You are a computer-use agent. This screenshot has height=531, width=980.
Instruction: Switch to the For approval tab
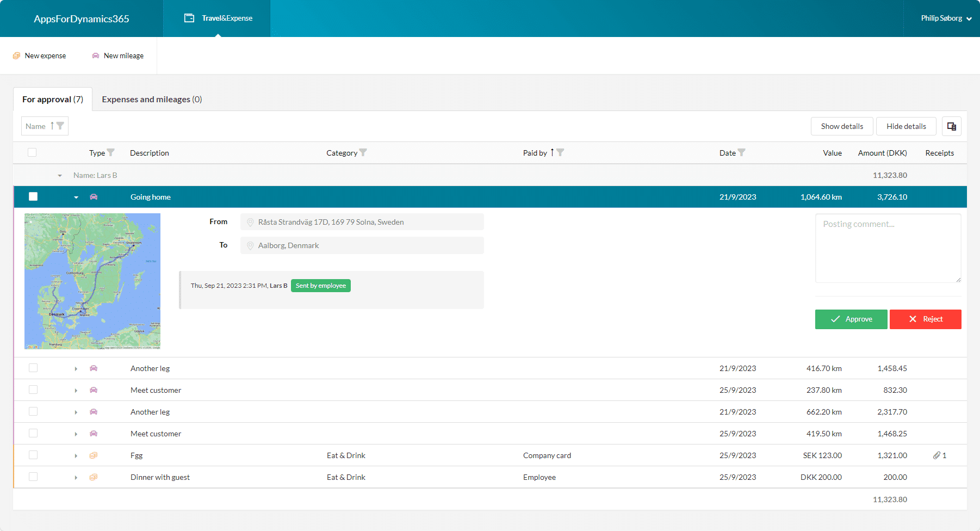pyautogui.click(x=53, y=99)
